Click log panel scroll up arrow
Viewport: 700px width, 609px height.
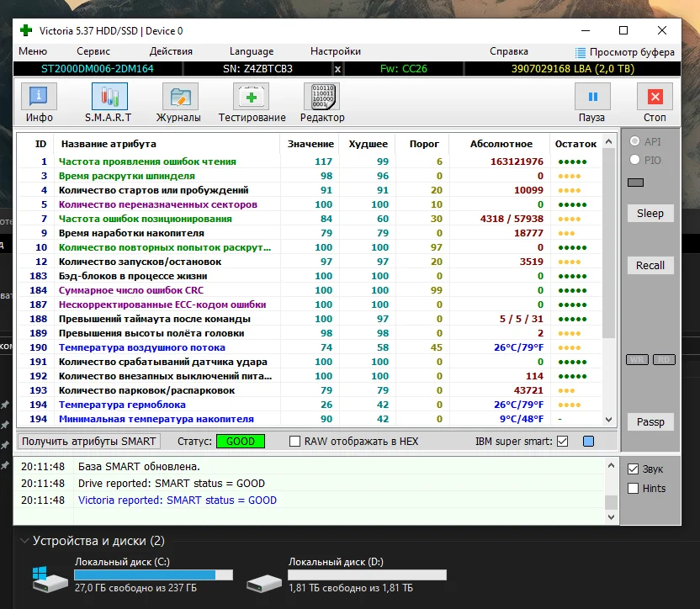[x=611, y=465]
